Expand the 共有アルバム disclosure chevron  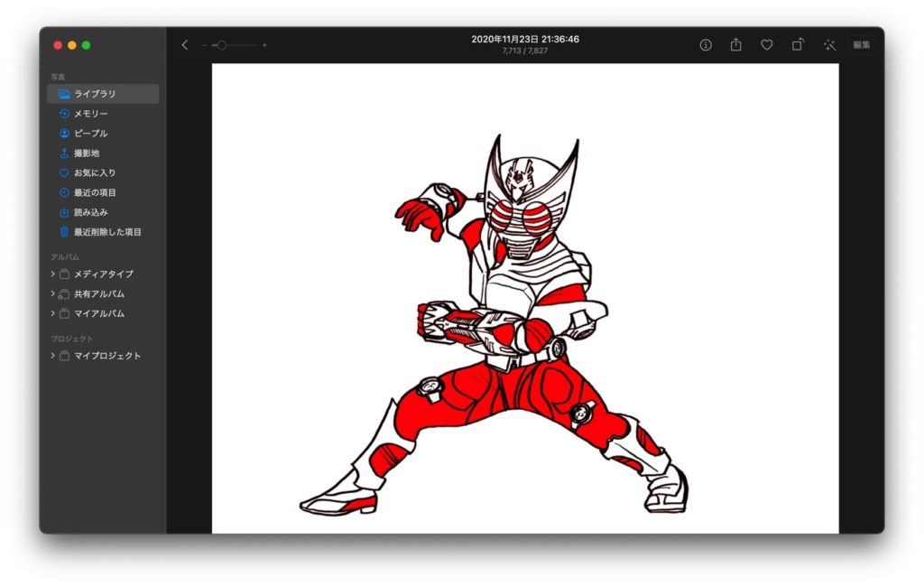tap(52, 293)
